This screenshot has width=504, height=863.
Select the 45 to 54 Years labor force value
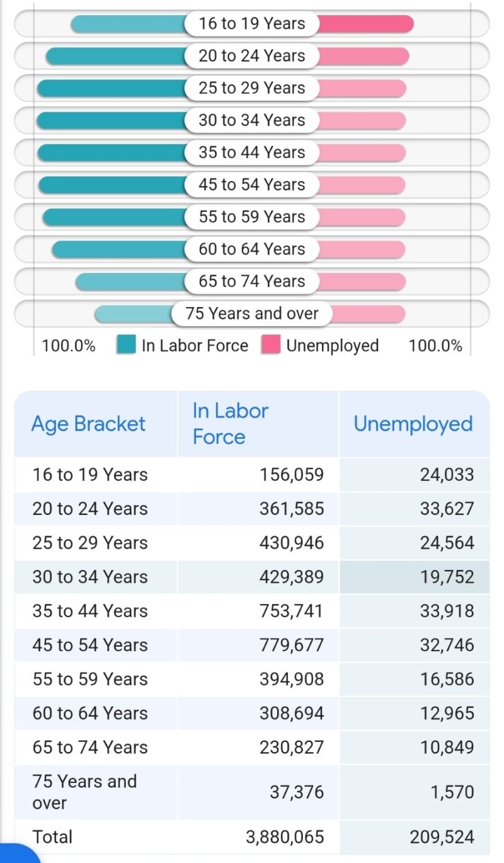coord(292,645)
